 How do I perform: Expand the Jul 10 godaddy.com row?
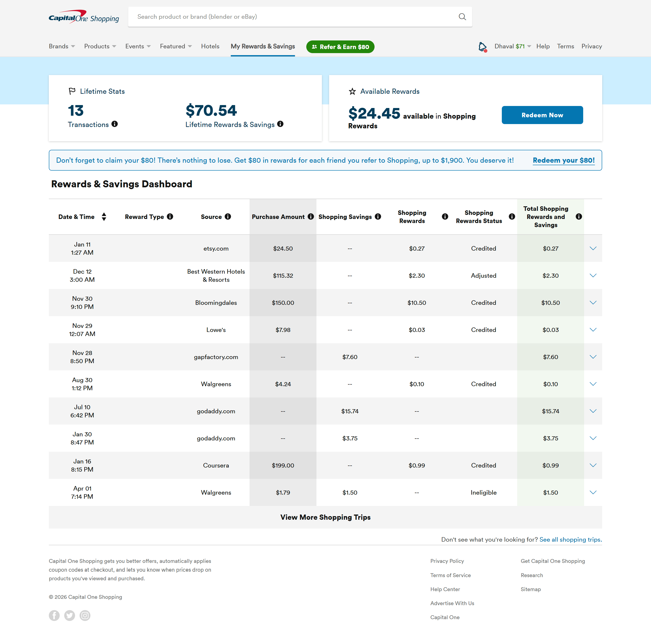[593, 411]
